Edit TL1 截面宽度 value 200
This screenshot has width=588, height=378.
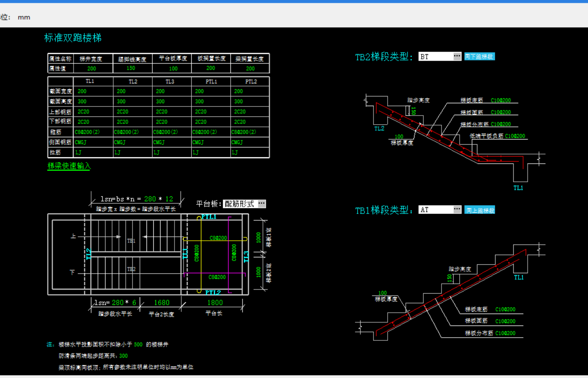(82, 91)
